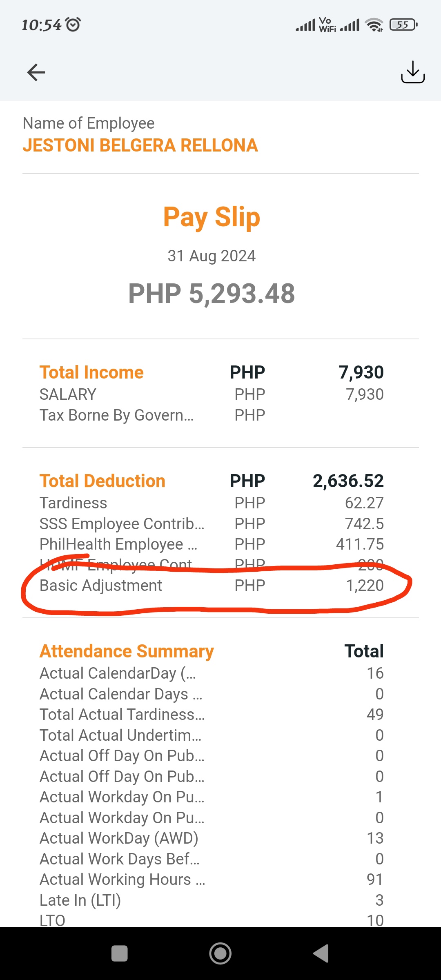Screen dimensions: 441x980
Task: Tap the Total Income heading
Action: coord(91,372)
